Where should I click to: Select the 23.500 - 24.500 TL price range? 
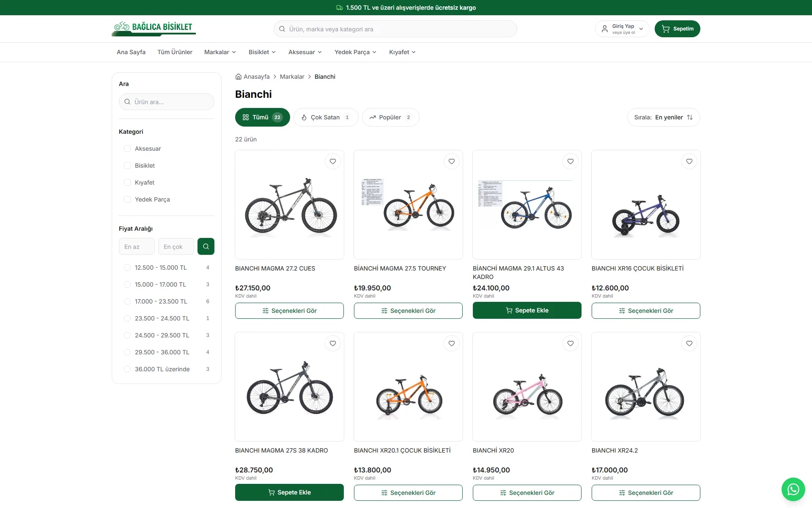[127, 318]
